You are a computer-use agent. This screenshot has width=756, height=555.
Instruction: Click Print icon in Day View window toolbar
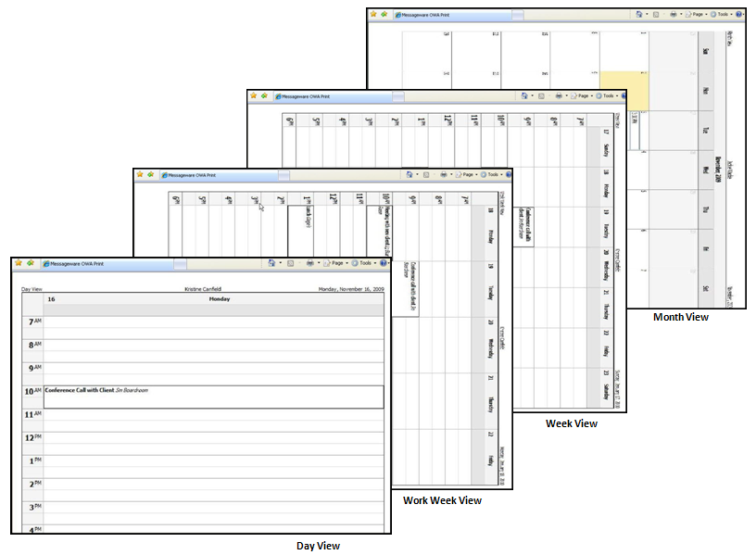pos(310,263)
